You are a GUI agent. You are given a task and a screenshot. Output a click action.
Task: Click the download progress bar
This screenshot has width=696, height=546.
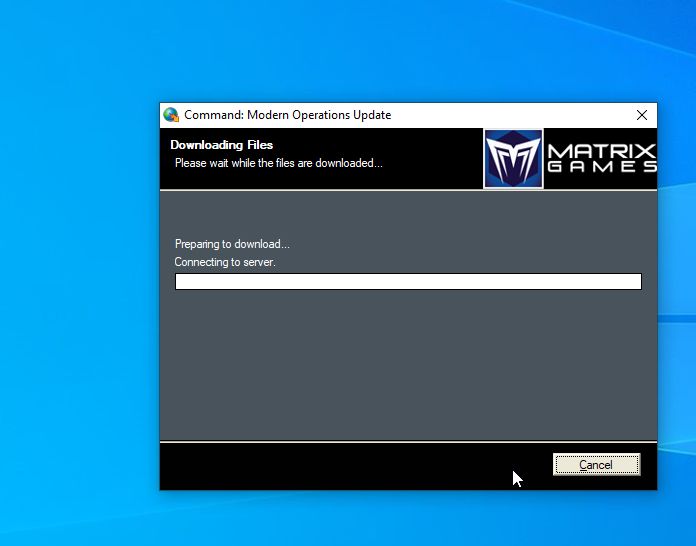click(x=408, y=281)
